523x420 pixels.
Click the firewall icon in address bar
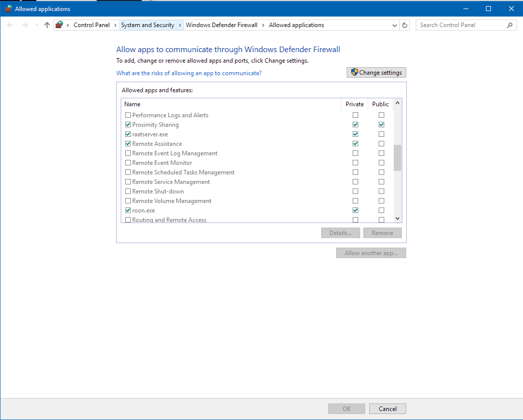(60, 25)
